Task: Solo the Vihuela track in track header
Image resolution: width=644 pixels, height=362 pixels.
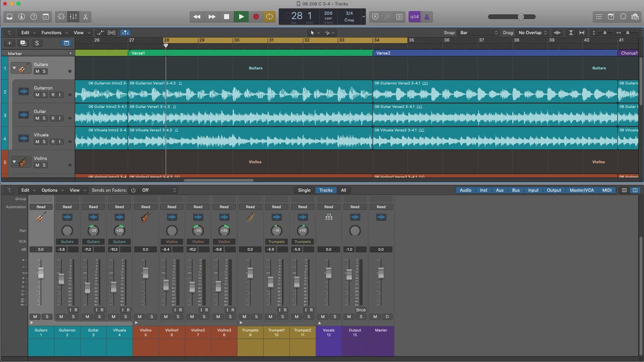Action: click(x=45, y=142)
